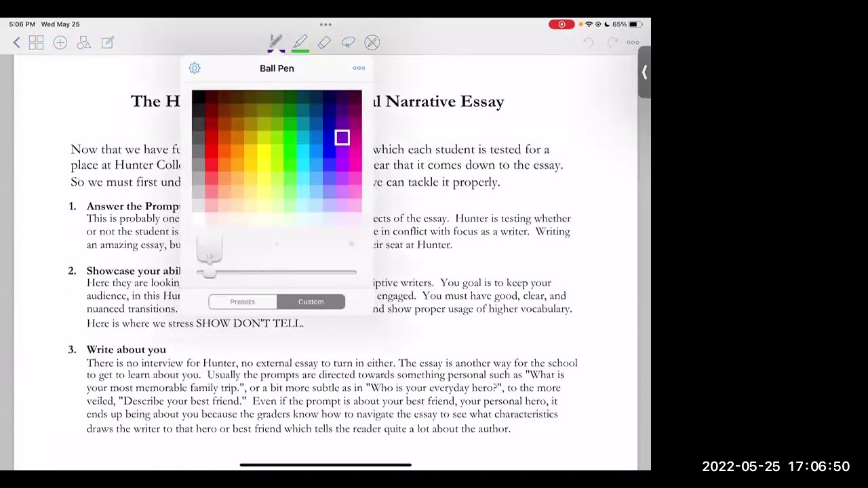Switch to the Presets tab

click(243, 302)
